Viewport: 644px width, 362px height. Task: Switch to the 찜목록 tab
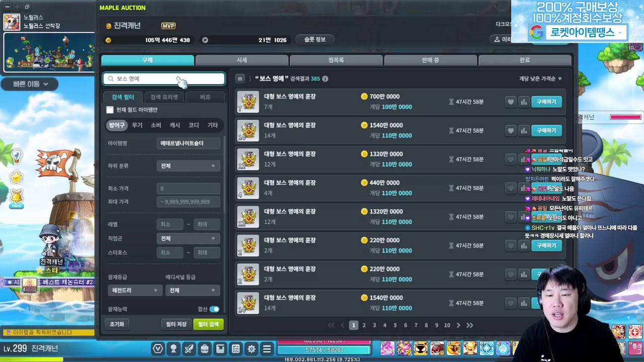[x=336, y=60]
